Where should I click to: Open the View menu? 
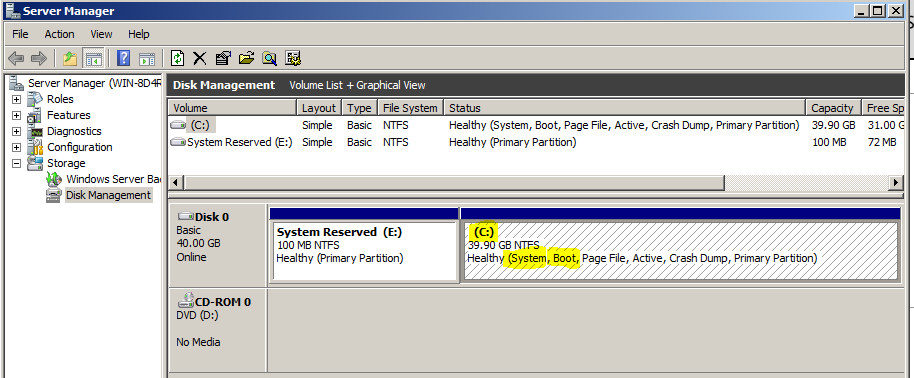(101, 34)
